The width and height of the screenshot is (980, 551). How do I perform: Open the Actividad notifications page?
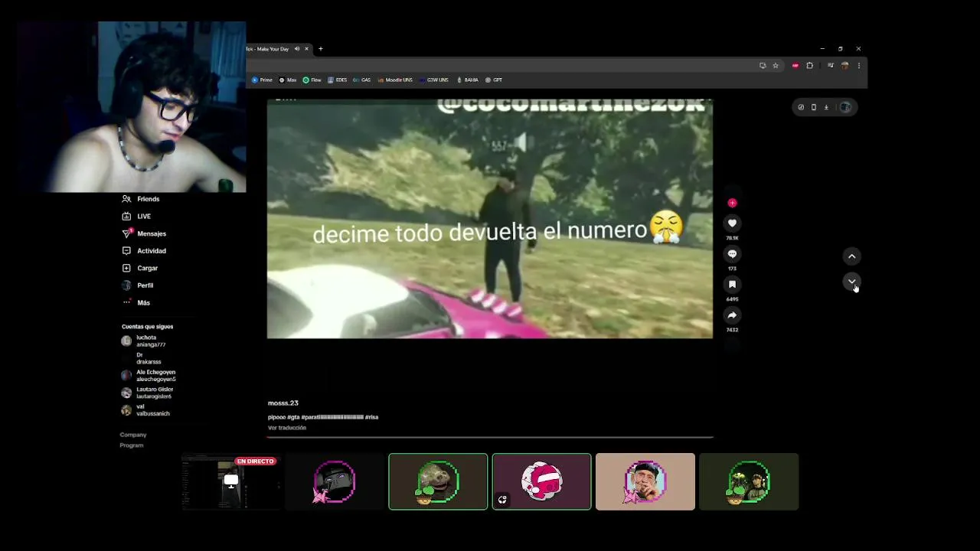point(144,251)
